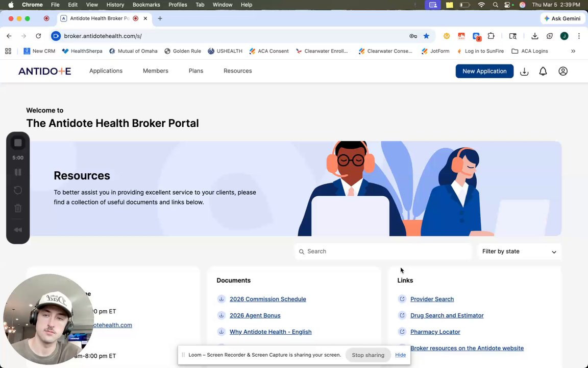Hide the Loom sharing notification
Screen dimensions: 588x368
(400, 355)
